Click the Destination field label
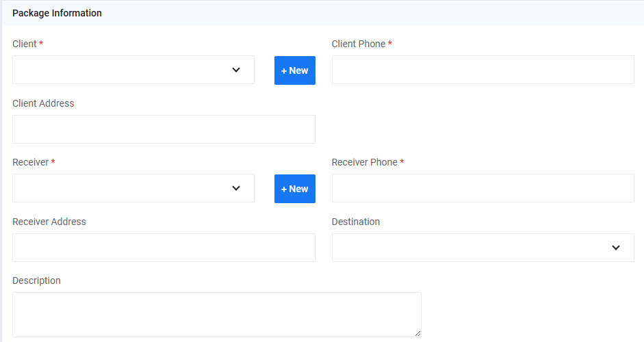Image resolution: width=644 pixels, height=342 pixels. (x=355, y=222)
